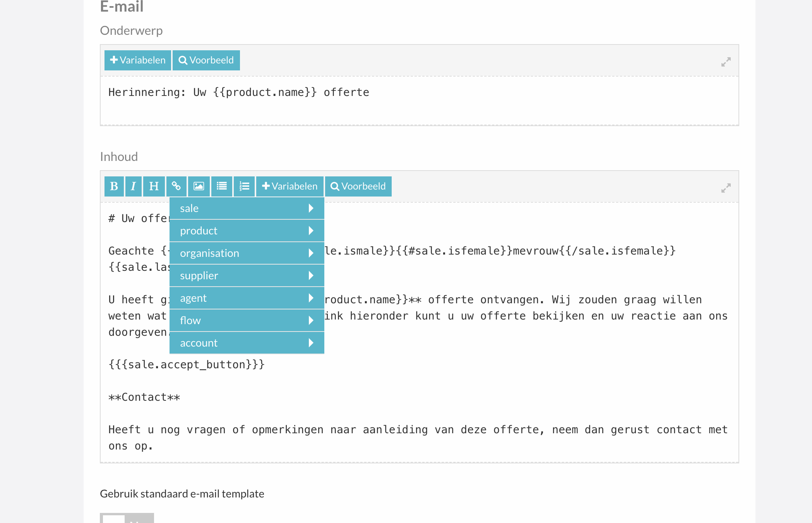The width and height of the screenshot is (812, 523).
Task: Expand the product variables submenu
Action: (x=247, y=231)
